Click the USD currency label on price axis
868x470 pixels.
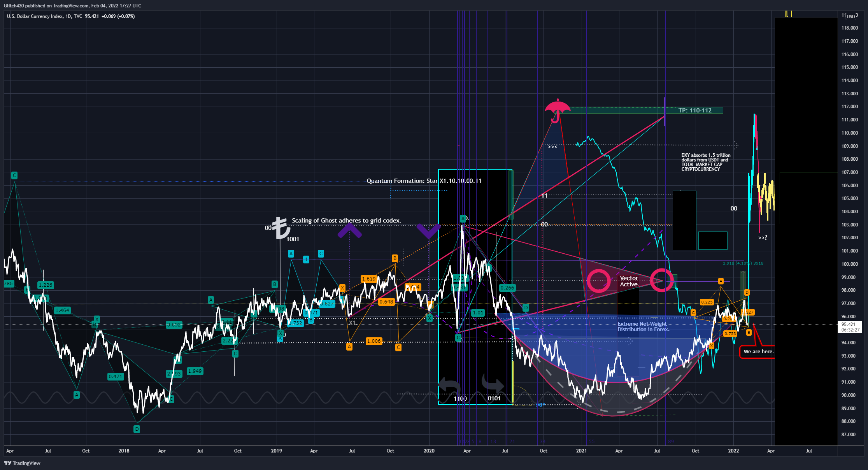(x=851, y=16)
